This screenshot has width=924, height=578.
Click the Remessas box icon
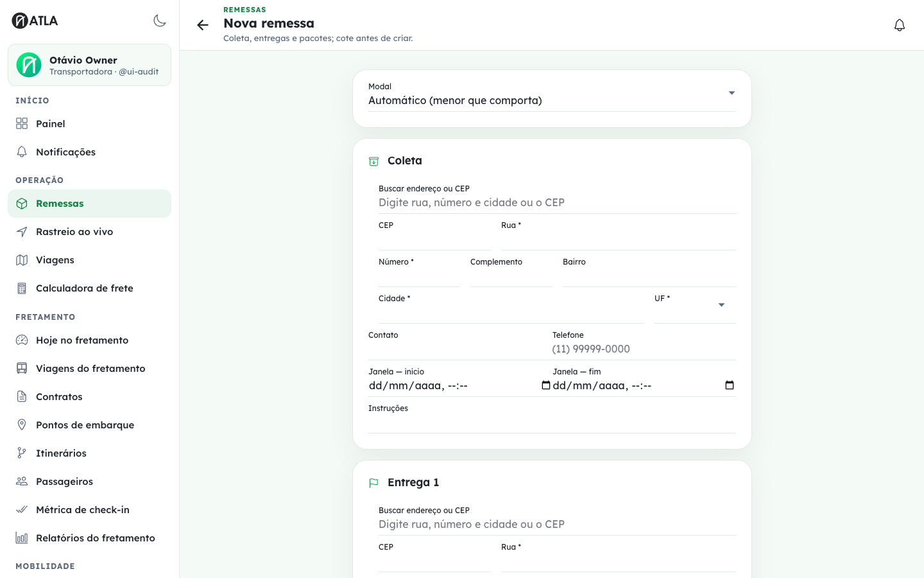click(22, 204)
